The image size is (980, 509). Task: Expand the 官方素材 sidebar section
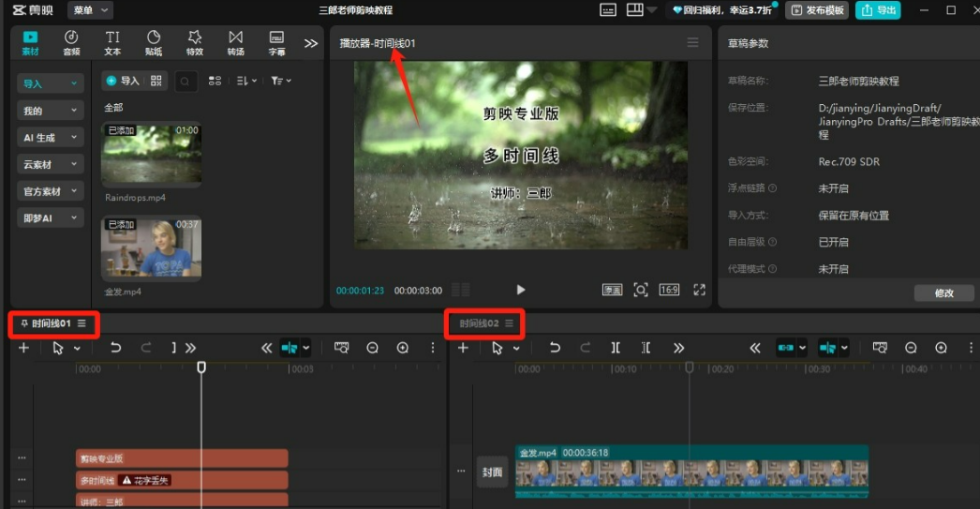[50, 191]
